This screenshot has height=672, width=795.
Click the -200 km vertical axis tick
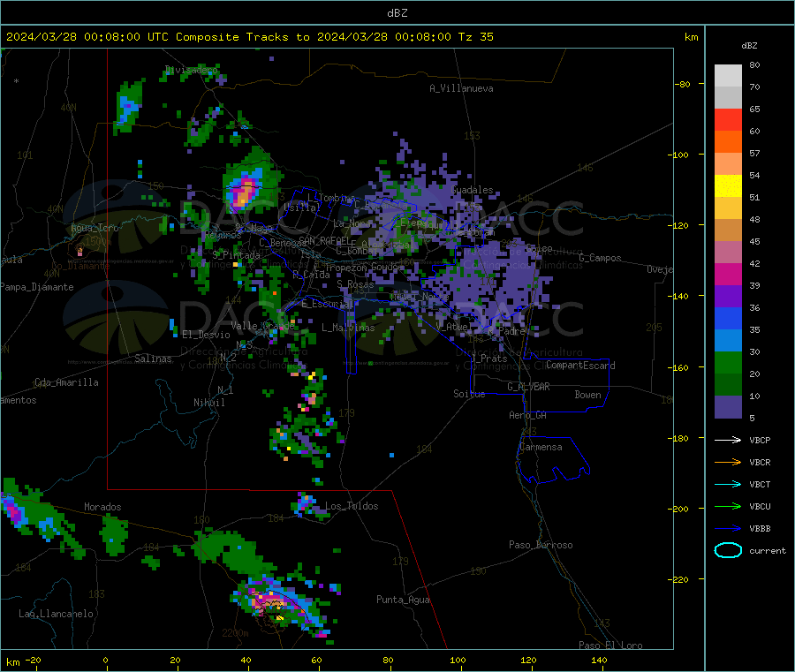click(x=680, y=509)
